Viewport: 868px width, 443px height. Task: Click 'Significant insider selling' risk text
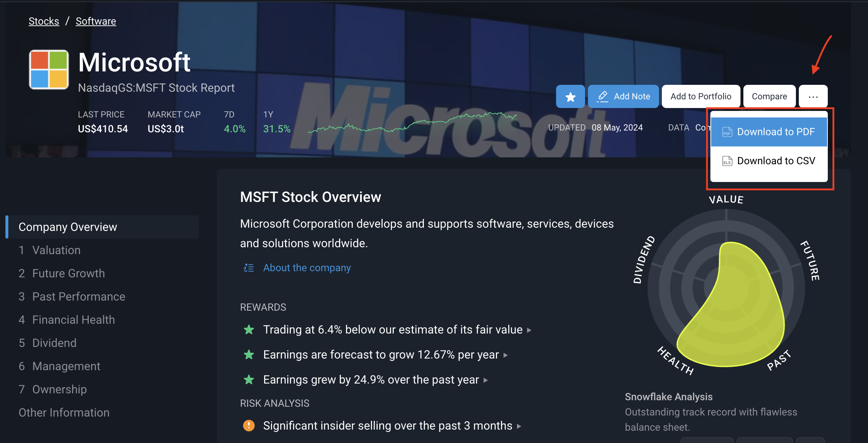coord(388,426)
